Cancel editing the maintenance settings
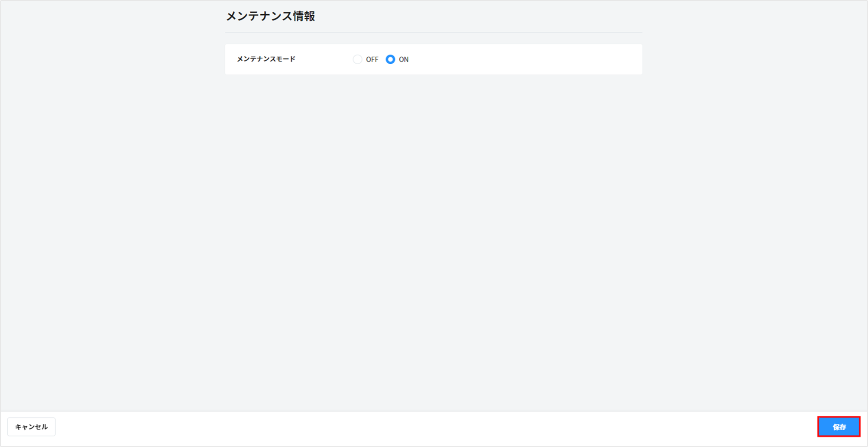Image resolution: width=868 pixels, height=447 pixels. [31, 427]
